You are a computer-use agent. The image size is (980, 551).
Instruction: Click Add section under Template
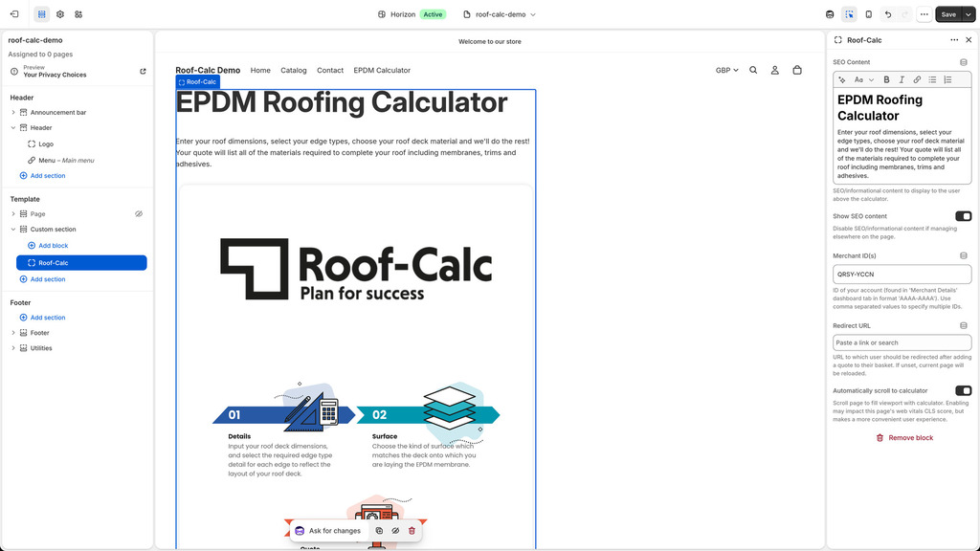tap(42, 279)
